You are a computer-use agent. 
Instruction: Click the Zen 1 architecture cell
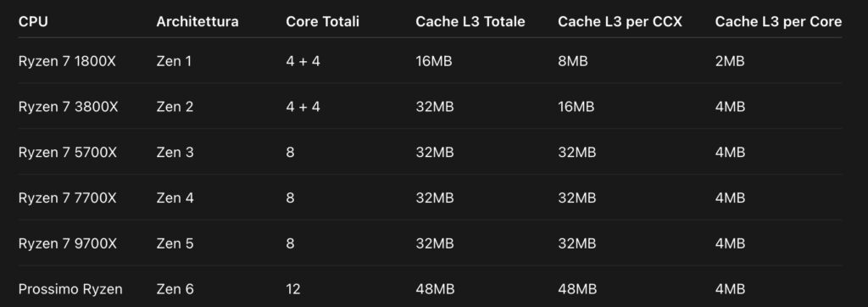pos(174,61)
